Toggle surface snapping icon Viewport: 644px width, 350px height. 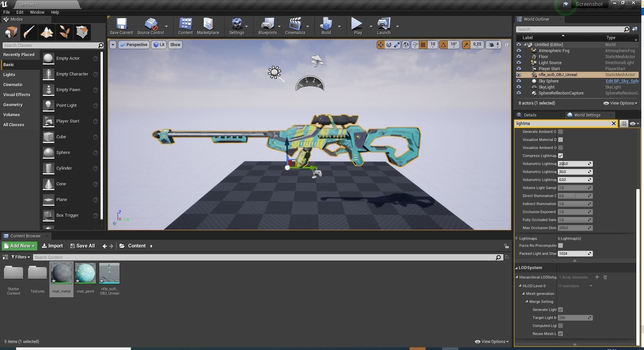[x=415, y=44]
